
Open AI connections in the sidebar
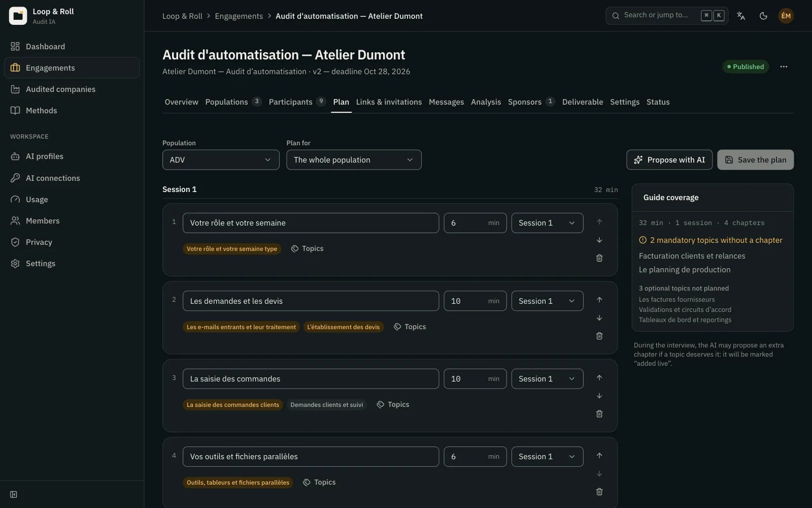point(72,178)
